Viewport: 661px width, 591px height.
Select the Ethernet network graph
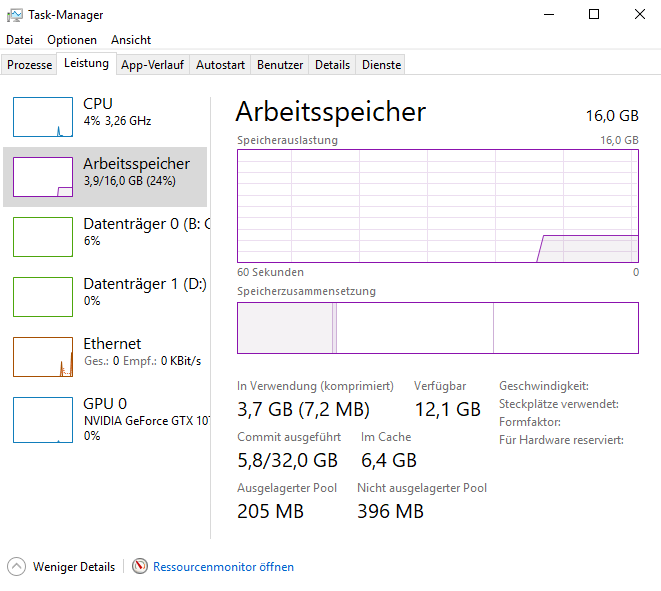point(43,357)
